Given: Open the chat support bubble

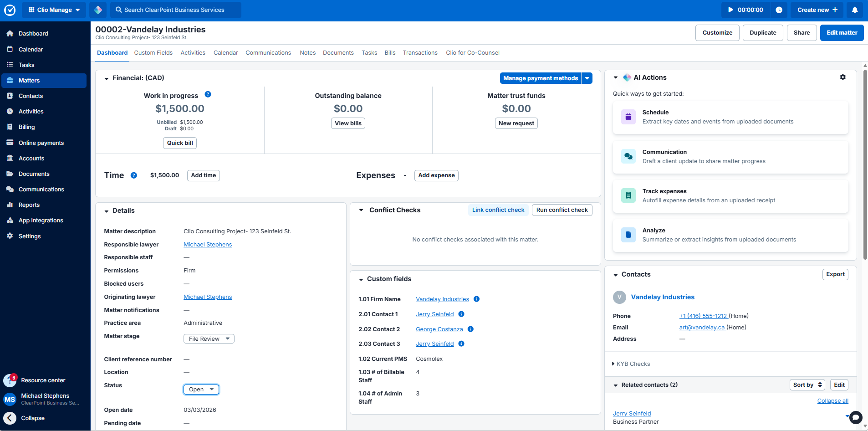Looking at the screenshot, I should tap(856, 417).
